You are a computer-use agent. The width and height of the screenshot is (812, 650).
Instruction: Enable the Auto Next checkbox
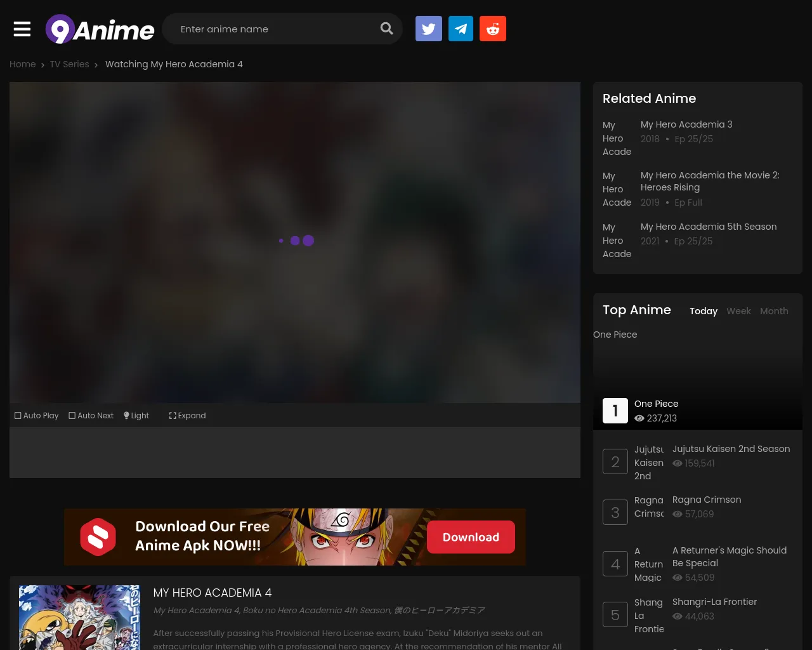[91, 416]
